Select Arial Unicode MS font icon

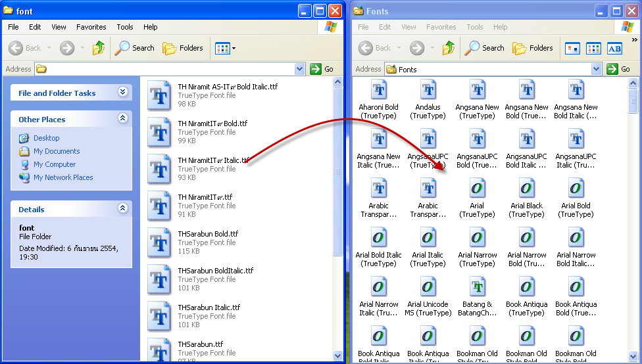428,287
